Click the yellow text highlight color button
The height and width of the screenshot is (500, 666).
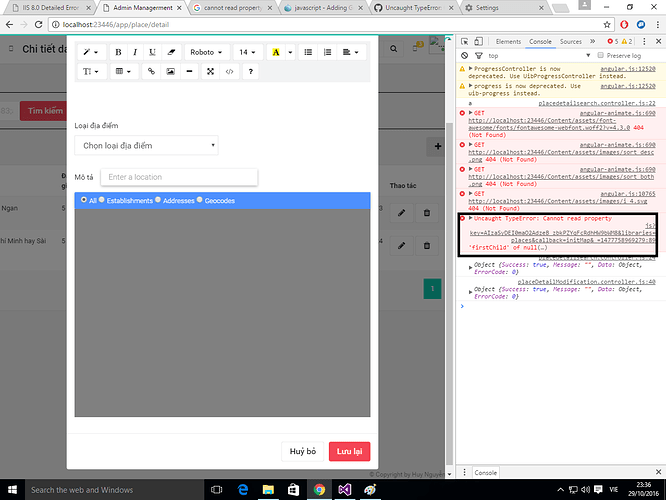[276, 52]
